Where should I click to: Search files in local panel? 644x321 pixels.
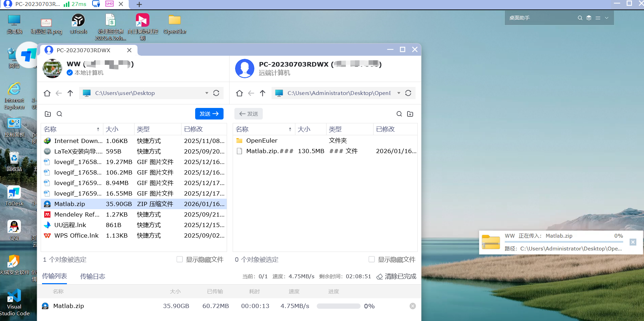pos(60,114)
